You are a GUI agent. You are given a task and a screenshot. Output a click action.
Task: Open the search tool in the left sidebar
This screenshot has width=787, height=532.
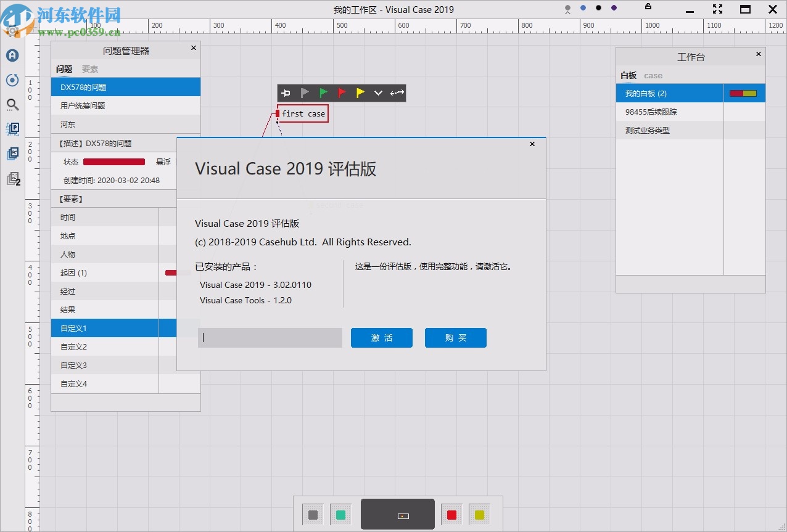pos(12,105)
